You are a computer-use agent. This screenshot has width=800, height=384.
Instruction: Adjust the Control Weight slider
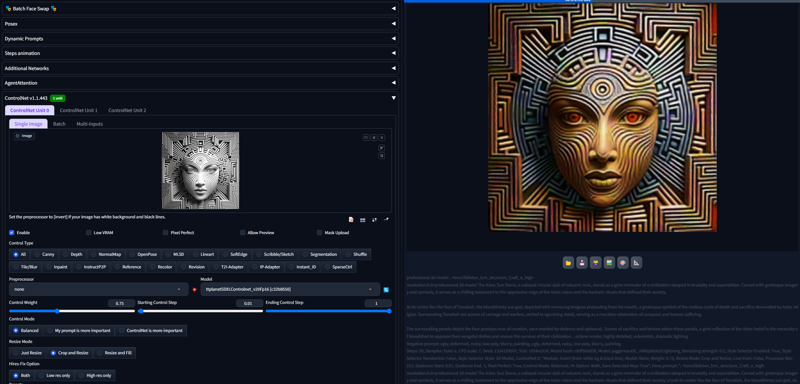pyautogui.click(x=72, y=311)
